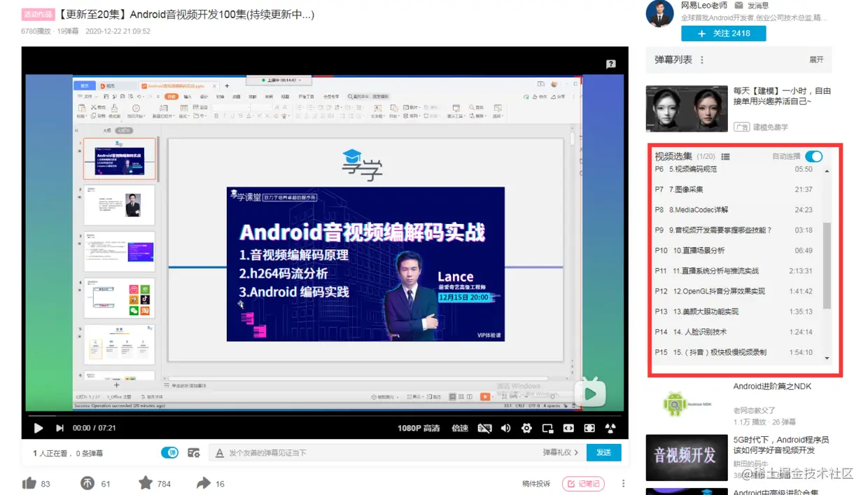Open danmaku font style options
Viewport: 868px width, 495px height.
tap(220, 453)
